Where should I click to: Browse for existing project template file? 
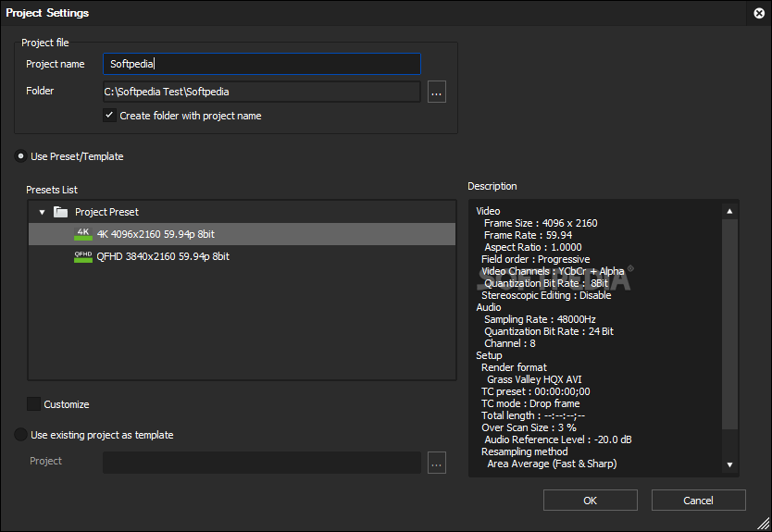[437, 463]
